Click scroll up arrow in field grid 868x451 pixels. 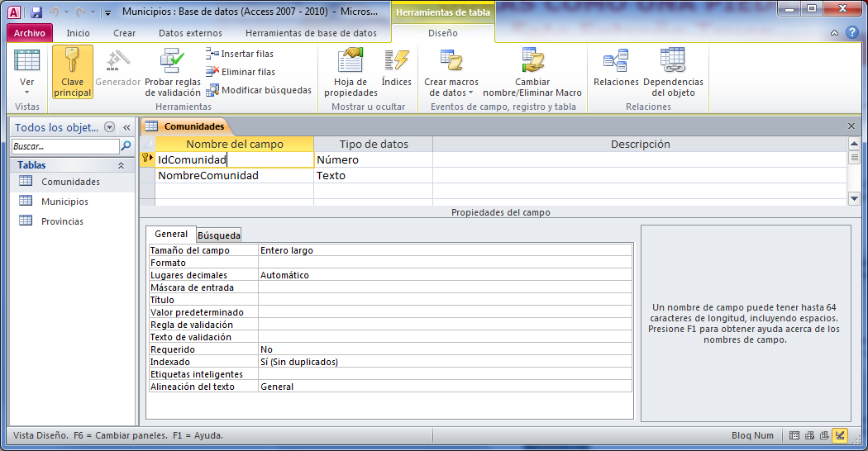click(x=854, y=144)
